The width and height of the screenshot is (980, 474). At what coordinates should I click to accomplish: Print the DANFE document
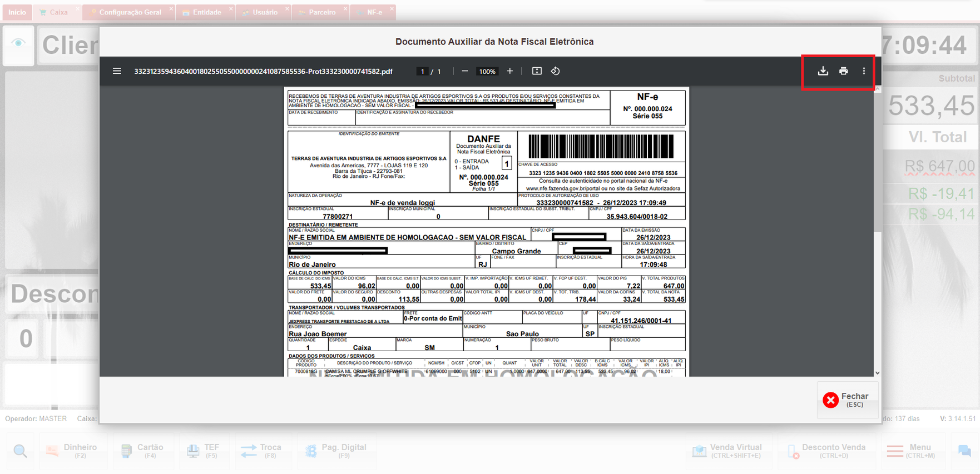[x=843, y=71]
